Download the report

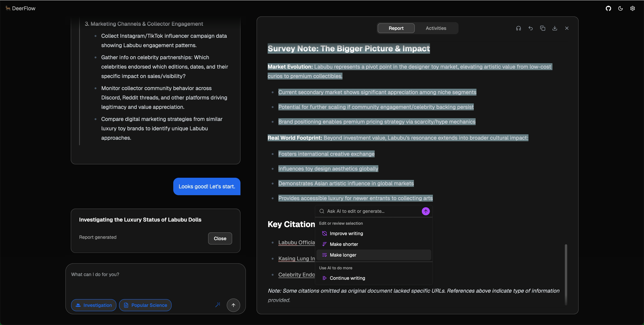[x=555, y=28]
